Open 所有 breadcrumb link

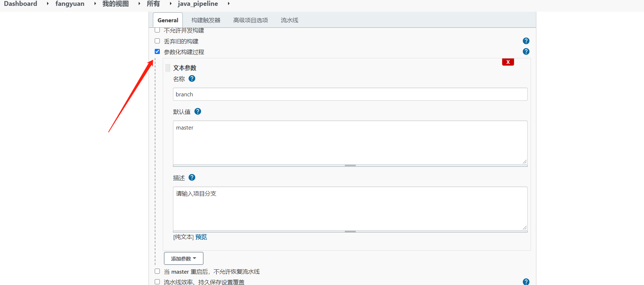(153, 4)
